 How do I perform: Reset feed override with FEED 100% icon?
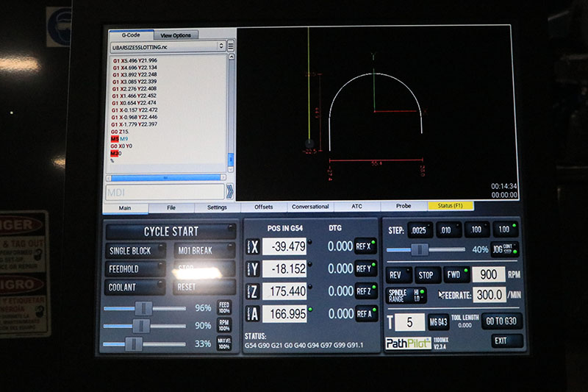pyautogui.click(x=225, y=307)
